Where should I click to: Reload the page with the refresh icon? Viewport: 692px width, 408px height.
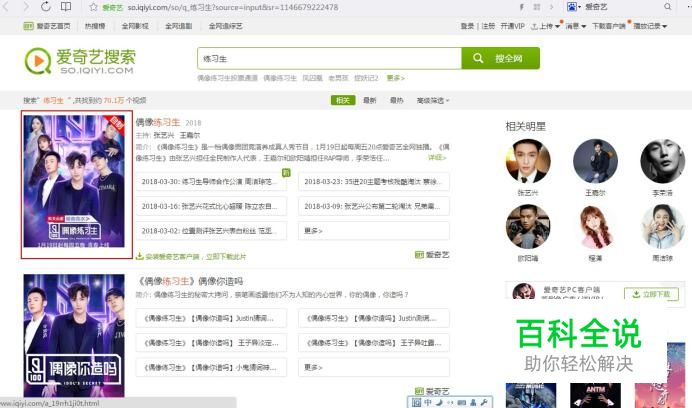[x=45, y=7]
